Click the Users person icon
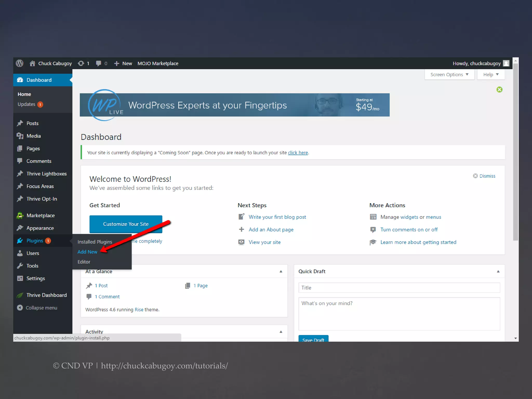 20,253
